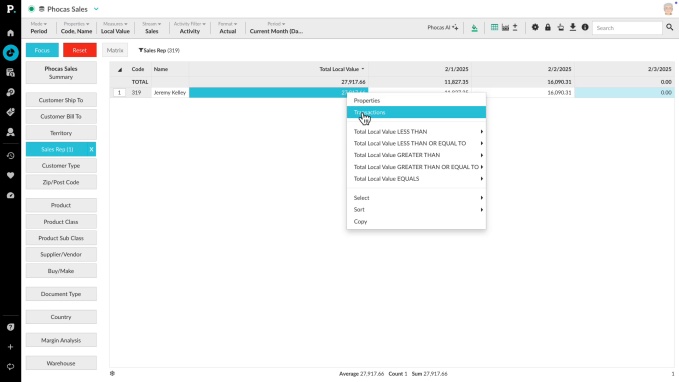679x382 pixels.
Task: Select the Customer Ship To dimension
Action: click(x=61, y=100)
